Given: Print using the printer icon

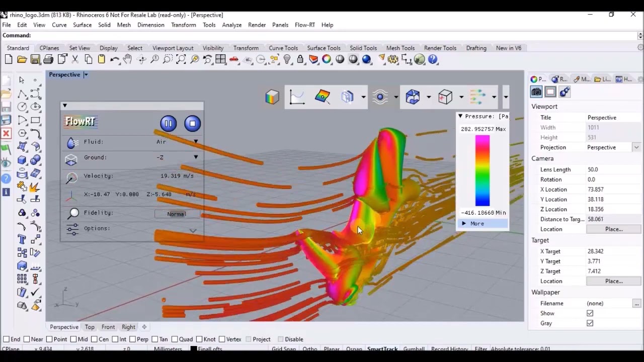Looking at the screenshot, I should pyautogui.click(x=48, y=59).
